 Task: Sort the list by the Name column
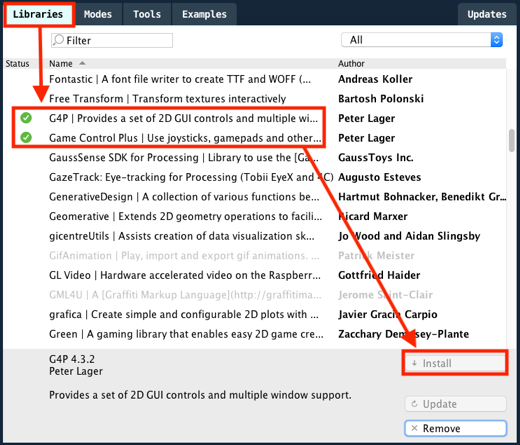click(x=61, y=63)
